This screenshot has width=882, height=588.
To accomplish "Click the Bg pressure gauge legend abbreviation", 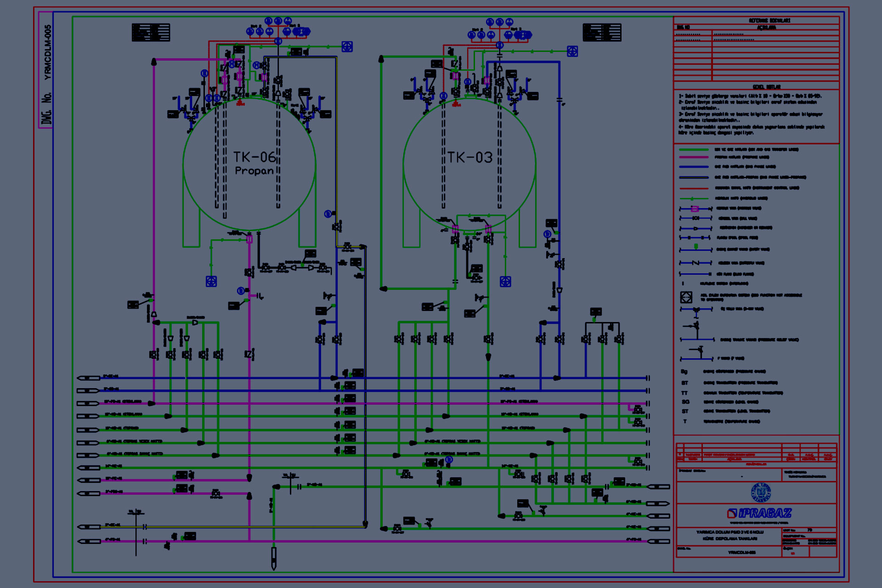I will 684,372.
